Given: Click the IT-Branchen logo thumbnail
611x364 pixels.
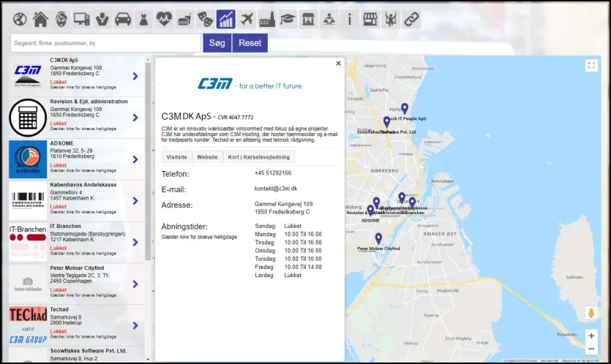Looking at the screenshot, I should pyautogui.click(x=28, y=242).
